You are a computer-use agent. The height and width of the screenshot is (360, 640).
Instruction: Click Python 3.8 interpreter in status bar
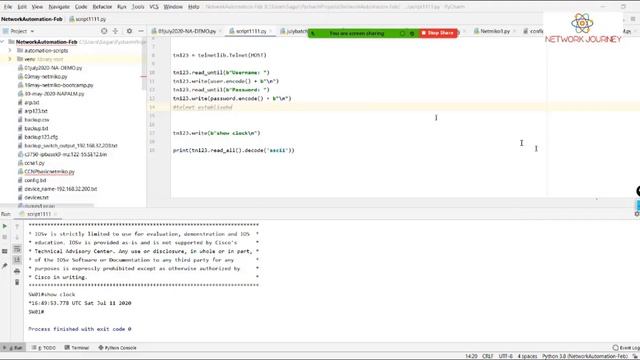(x=585, y=356)
